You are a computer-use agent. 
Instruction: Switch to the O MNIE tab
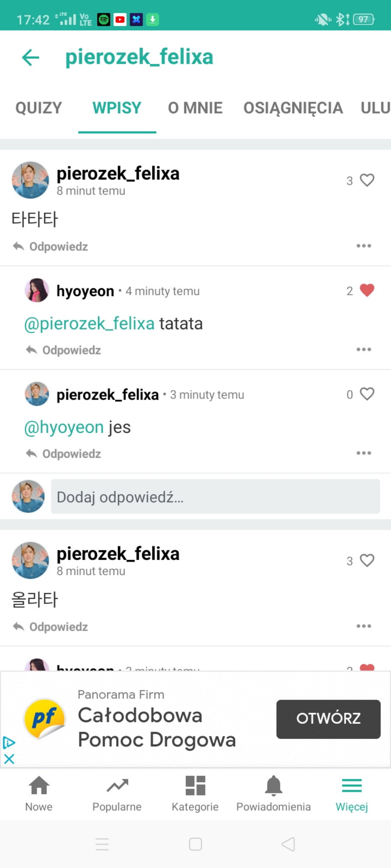coord(195,108)
